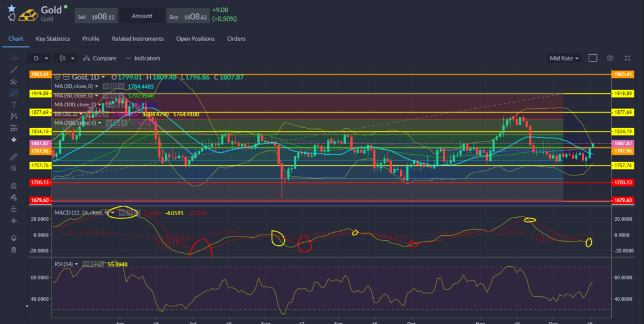The width and height of the screenshot is (644, 324).
Task: Open settings gear for MA (50, close, 0)
Action: click(112, 96)
